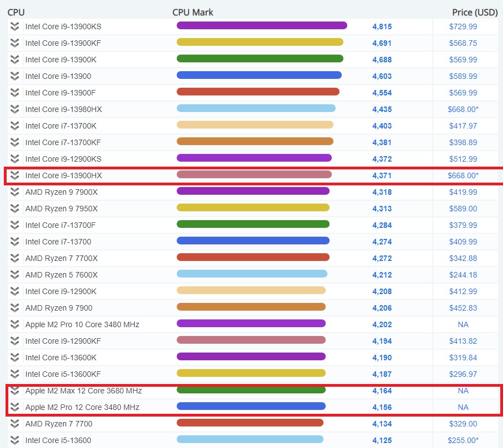Expand the Intel Core i9-13900KS row chevron
Screen dimensions: 503x448
[x=15, y=26]
